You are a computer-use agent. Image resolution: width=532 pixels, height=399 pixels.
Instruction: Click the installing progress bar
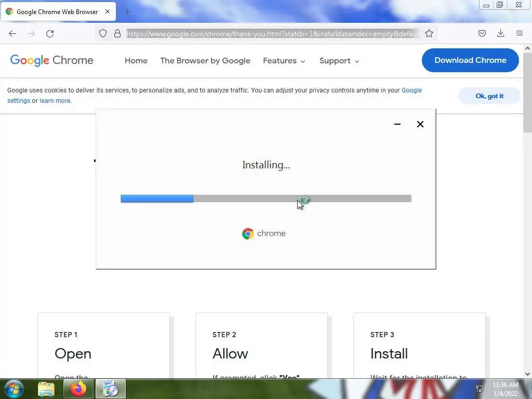pyautogui.click(x=266, y=199)
